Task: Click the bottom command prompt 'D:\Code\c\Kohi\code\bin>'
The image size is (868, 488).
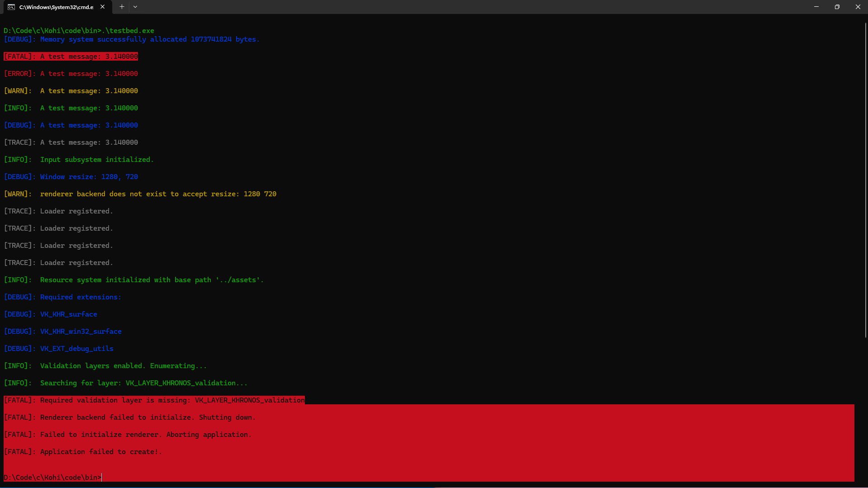Action: (x=52, y=478)
